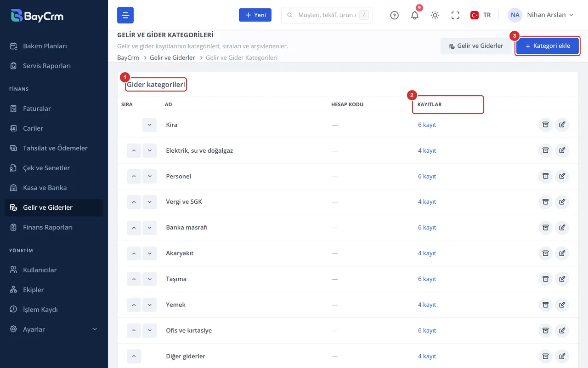Switch theme with the sun icon
This screenshot has height=368, width=588.
pyautogui.click(x=435, y=15)
